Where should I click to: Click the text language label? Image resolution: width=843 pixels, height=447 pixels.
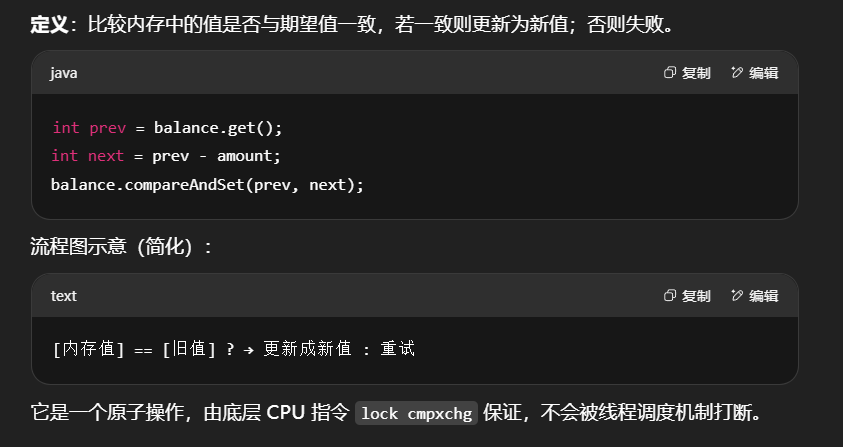pos(63,296)
